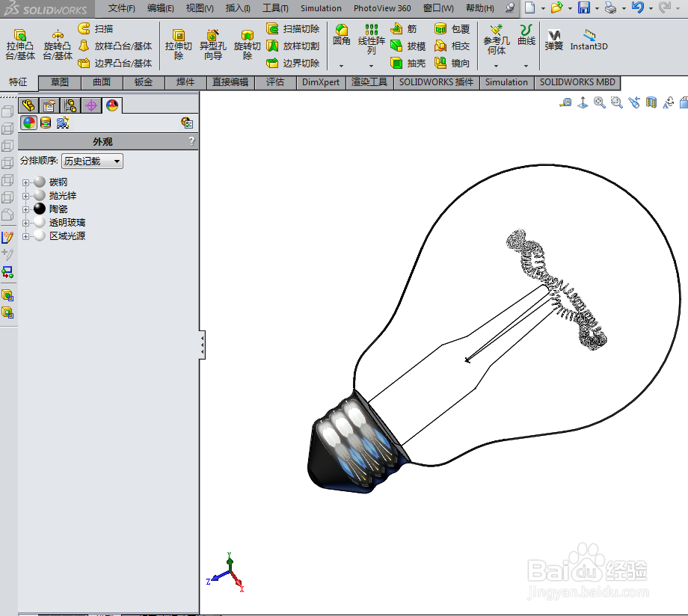The width and height of the screenshot is (688, 616).
Task: Open the ConfigurationManager tab
Action: (70, 105)
